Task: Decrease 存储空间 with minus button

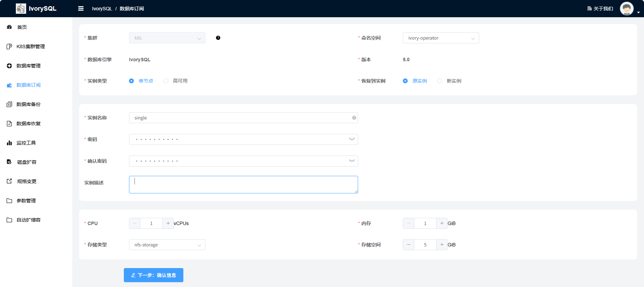Action: click(408, 245)
